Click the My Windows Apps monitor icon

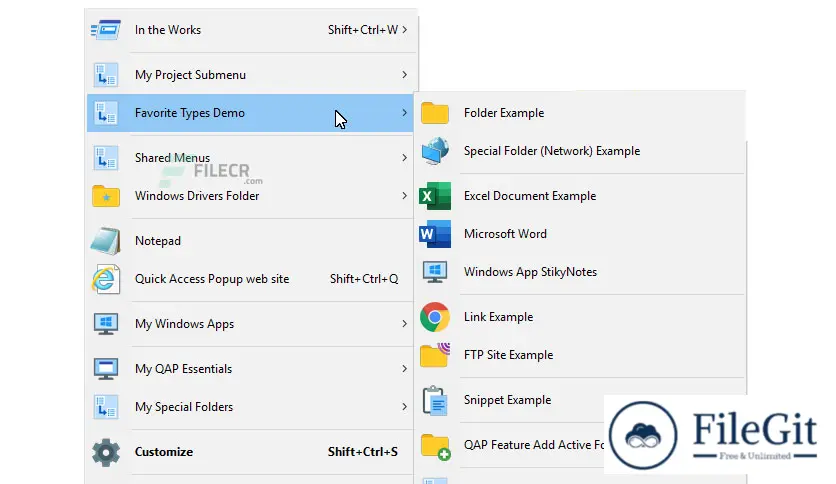pyautogui.click(x=106, y=324)
